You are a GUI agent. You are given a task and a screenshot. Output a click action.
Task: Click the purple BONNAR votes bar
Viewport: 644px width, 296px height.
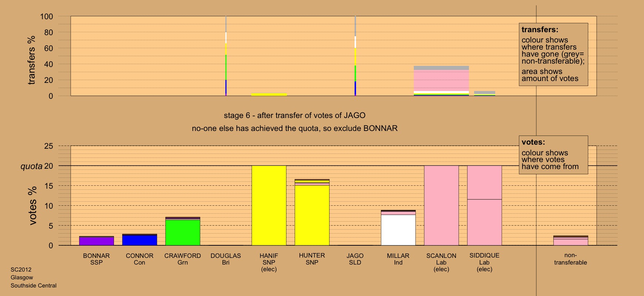96,241
